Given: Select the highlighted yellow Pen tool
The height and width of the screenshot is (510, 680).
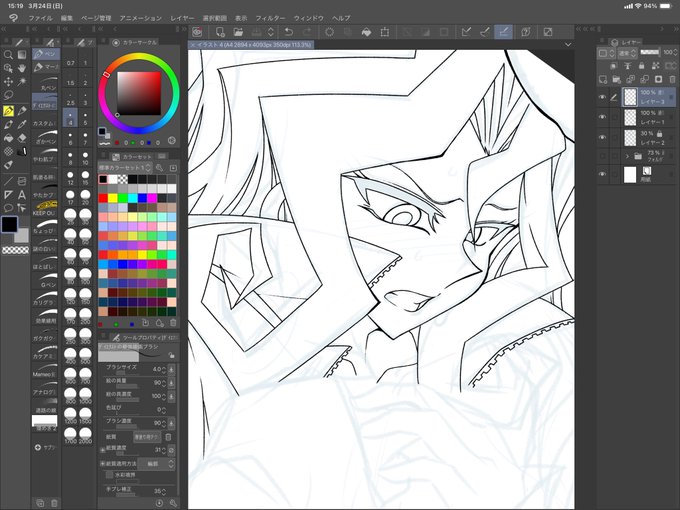Looking at the screenshot, I should click(8, 111).
